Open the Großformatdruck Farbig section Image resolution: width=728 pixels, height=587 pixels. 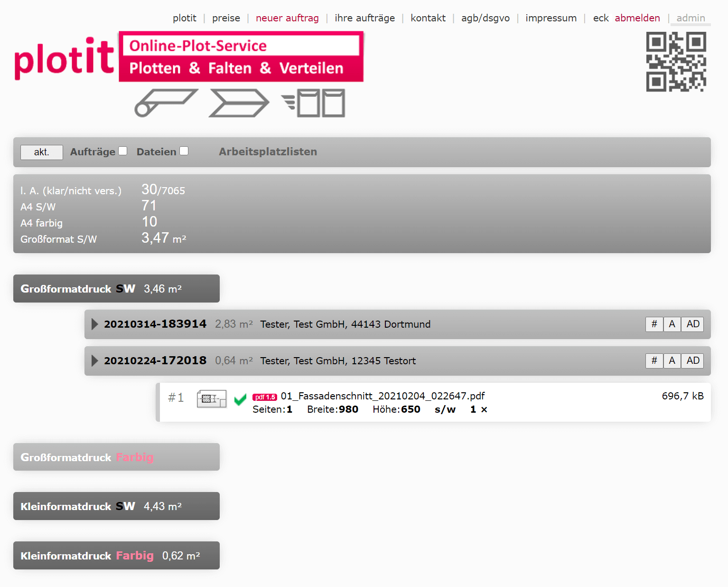116,457
